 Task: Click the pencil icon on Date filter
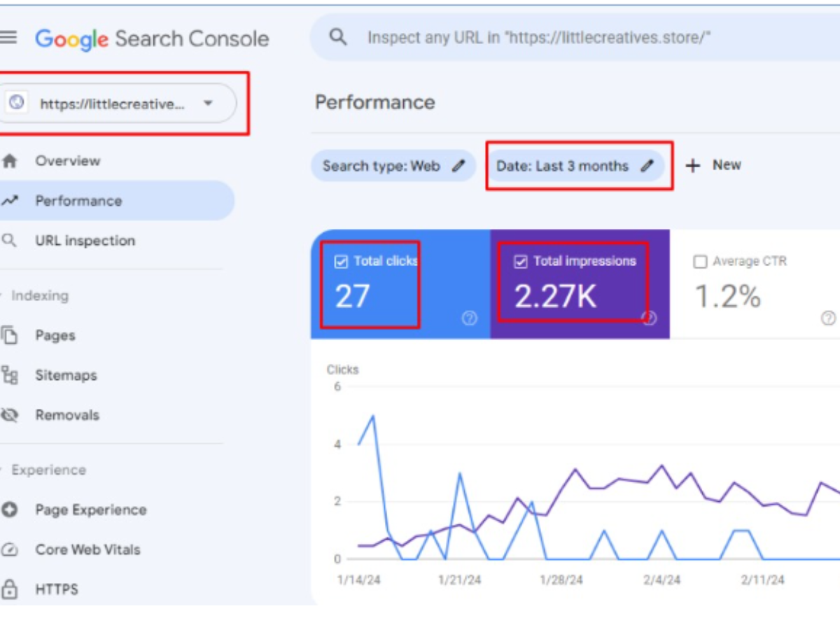click(x=647, y=166)
